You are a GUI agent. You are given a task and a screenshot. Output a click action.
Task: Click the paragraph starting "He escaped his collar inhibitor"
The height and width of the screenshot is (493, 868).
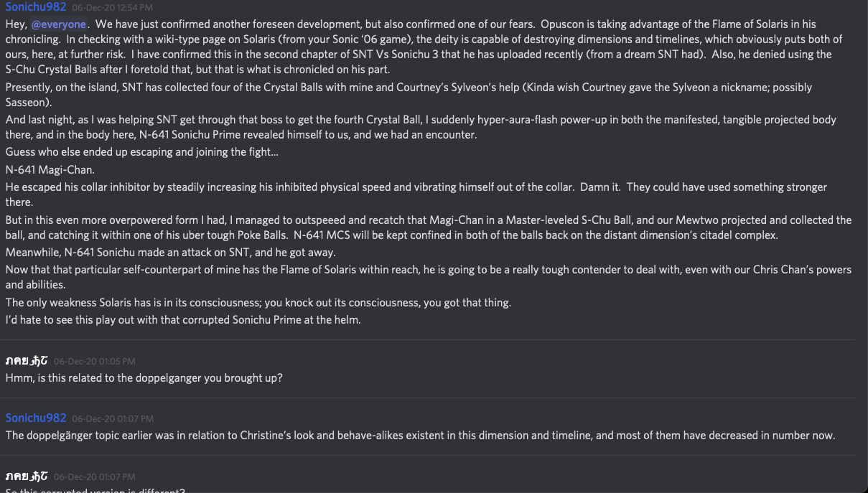416,194
